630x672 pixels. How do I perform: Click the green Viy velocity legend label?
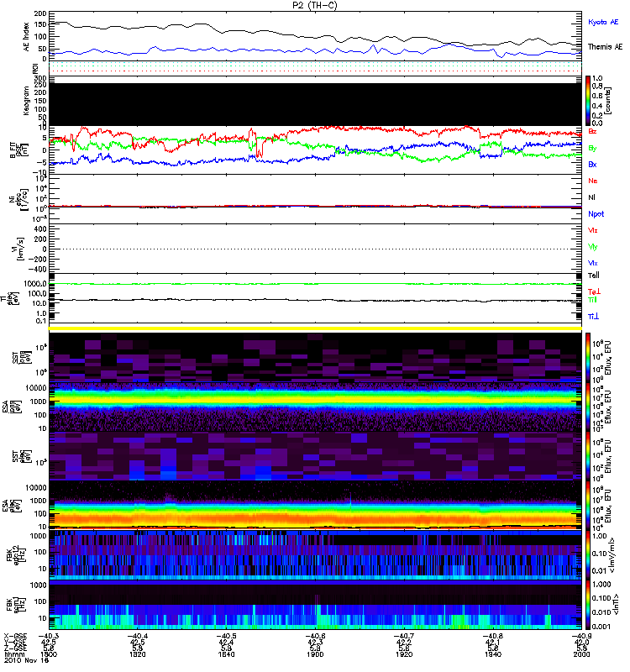click(x=592, y=247)
